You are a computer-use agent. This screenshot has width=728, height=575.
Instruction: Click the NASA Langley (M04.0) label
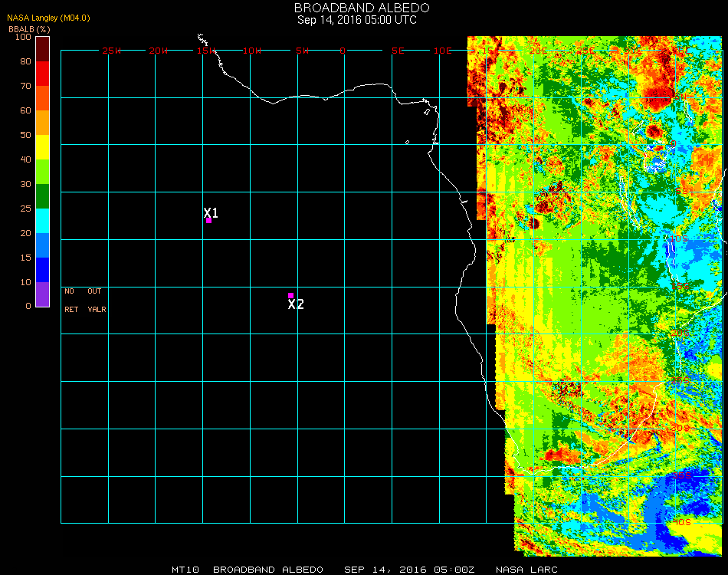[x=49, y=18]
